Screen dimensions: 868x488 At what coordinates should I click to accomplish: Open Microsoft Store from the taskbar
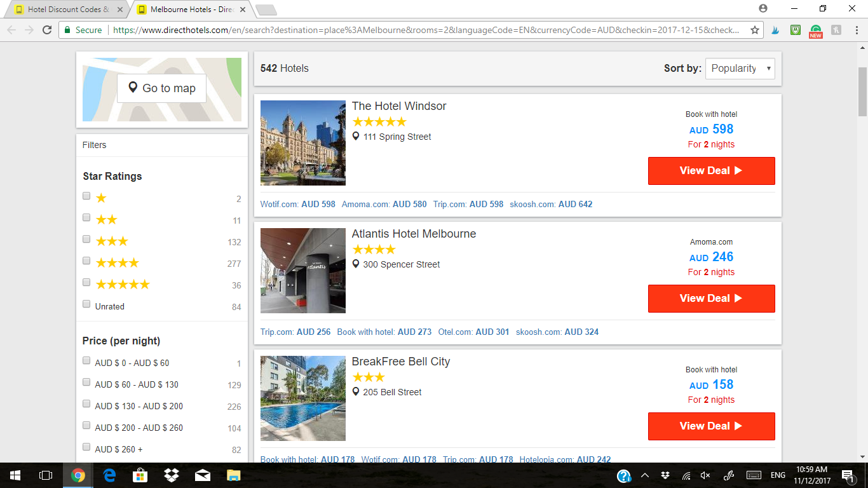coord(140,475)
